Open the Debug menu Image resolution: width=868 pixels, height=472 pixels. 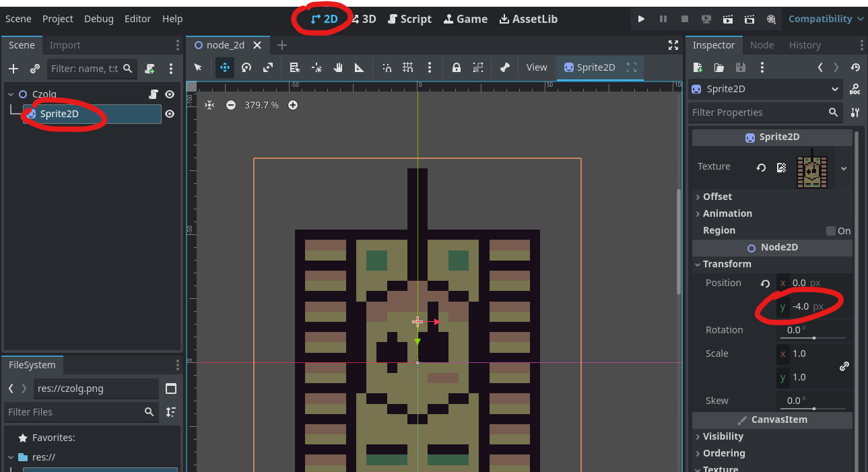98,19
